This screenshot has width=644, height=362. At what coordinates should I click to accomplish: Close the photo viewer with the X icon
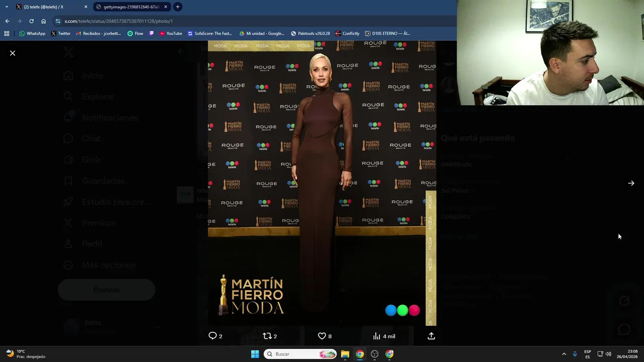(13, 53)
